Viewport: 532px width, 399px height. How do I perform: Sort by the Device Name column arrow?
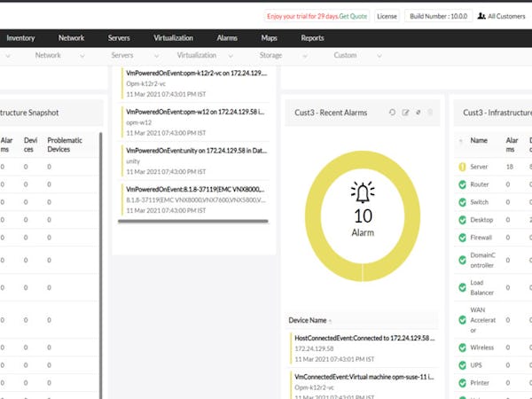pos(330,321)
